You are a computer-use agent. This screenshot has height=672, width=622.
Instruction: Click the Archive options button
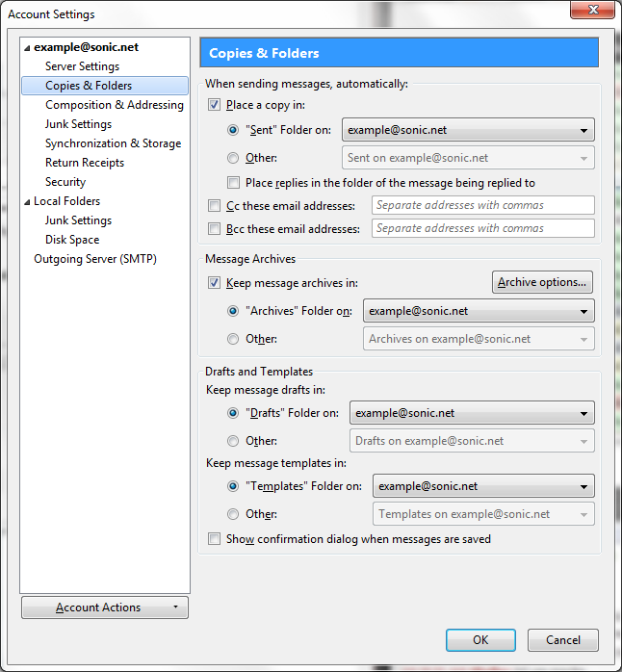point(542,282)
